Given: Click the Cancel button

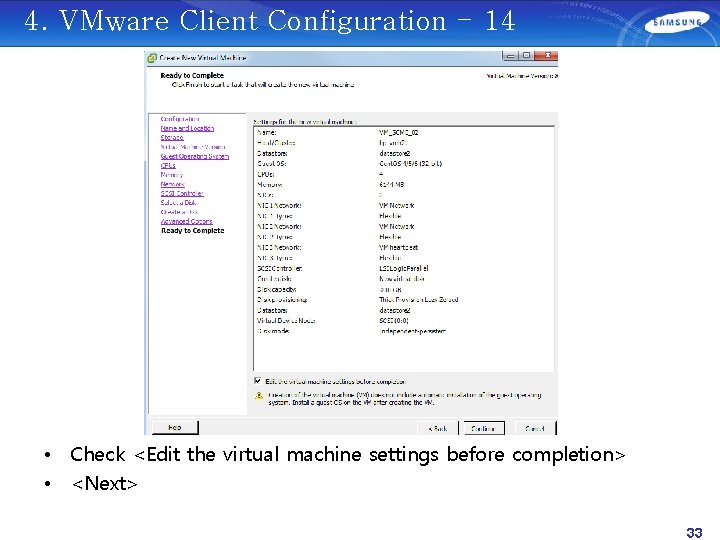Looking at the screenshot, I should coord(535,428).
